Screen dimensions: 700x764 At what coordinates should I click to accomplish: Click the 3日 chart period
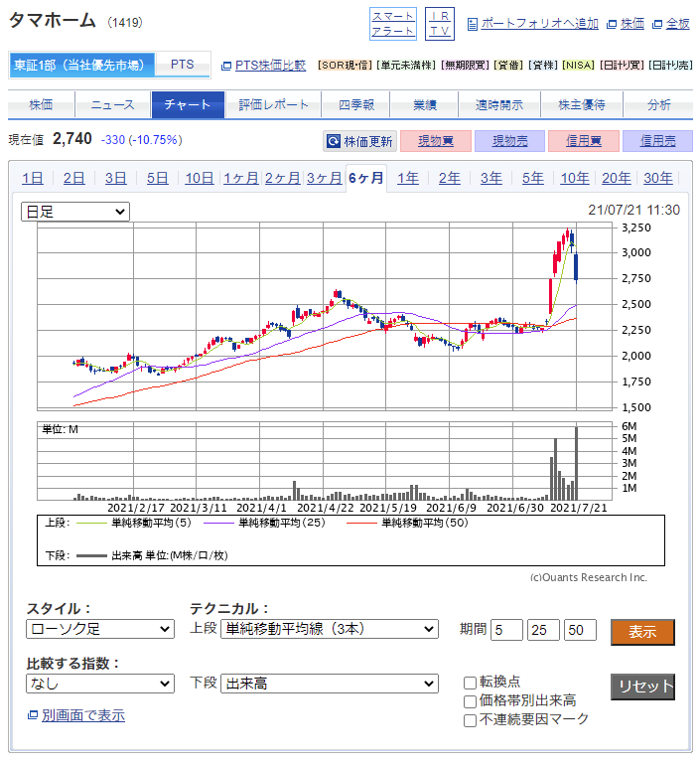click(x=116, y=178)
